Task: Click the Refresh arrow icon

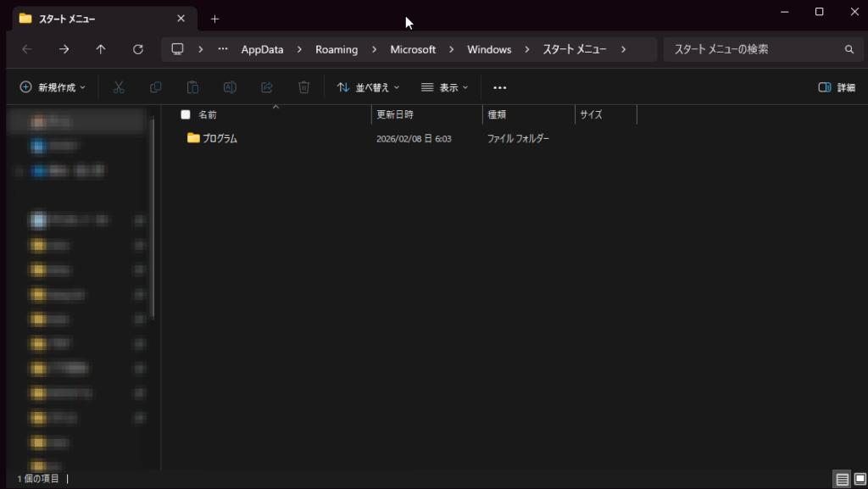Action: [x=138, y=49]
